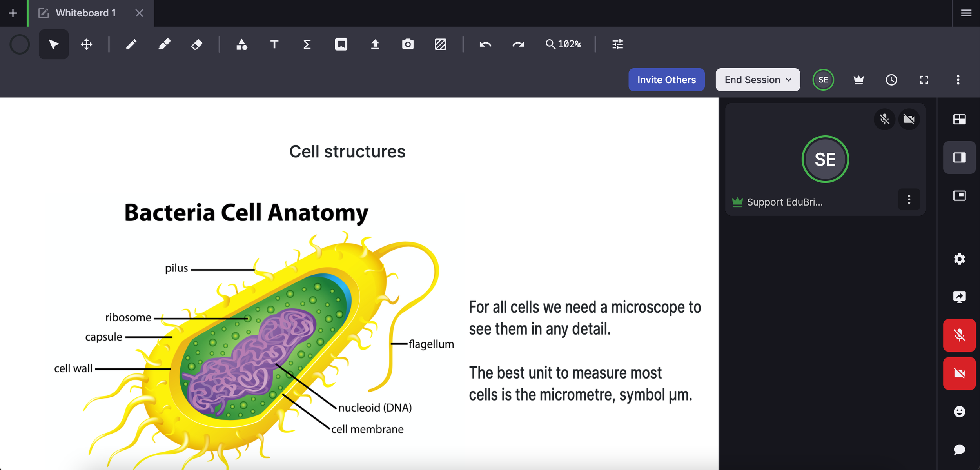Pick the Eraser tool
Image resolution: width=980 pixels, height=470 pixels.
[197, 44]
